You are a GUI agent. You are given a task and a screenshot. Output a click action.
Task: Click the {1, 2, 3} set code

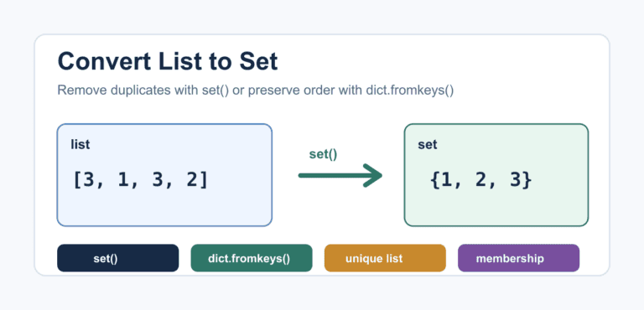pos(481,180)
